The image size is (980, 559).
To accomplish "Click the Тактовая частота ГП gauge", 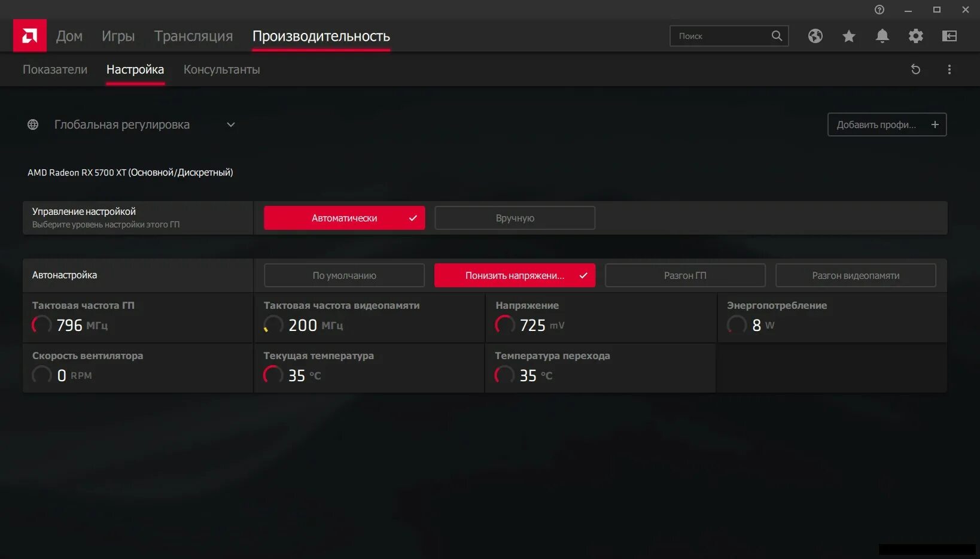I will [41, 324].
